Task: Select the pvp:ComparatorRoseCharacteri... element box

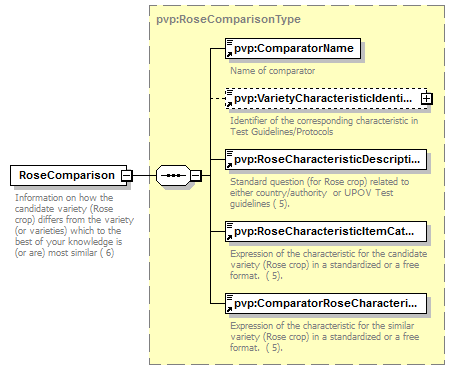Action: [x=326, y=303]
